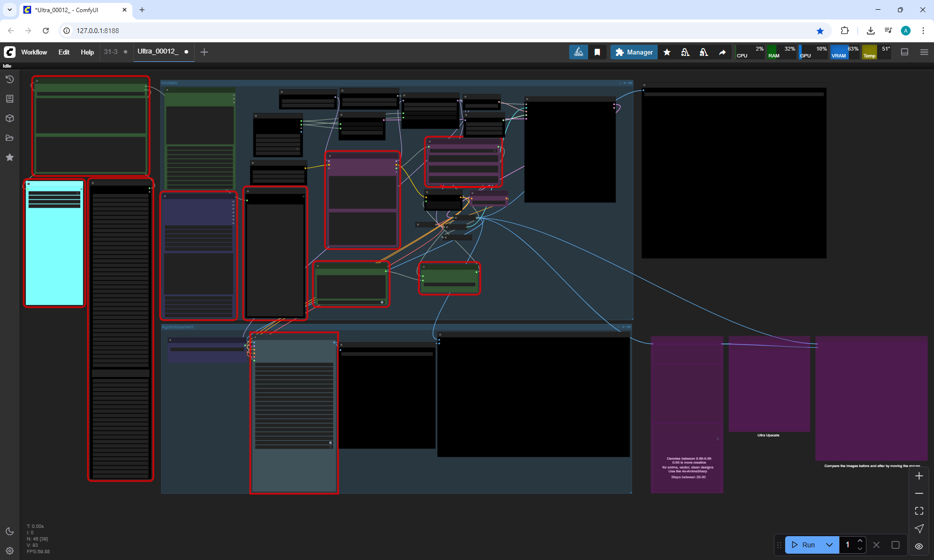Increase the batch count stepper
This screenshot has width=934, height=560.
860,541
